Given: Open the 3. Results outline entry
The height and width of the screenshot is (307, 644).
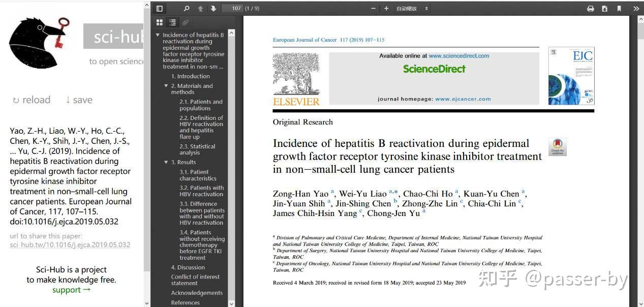Looking at the screenshot, I should tap(183, 162).
